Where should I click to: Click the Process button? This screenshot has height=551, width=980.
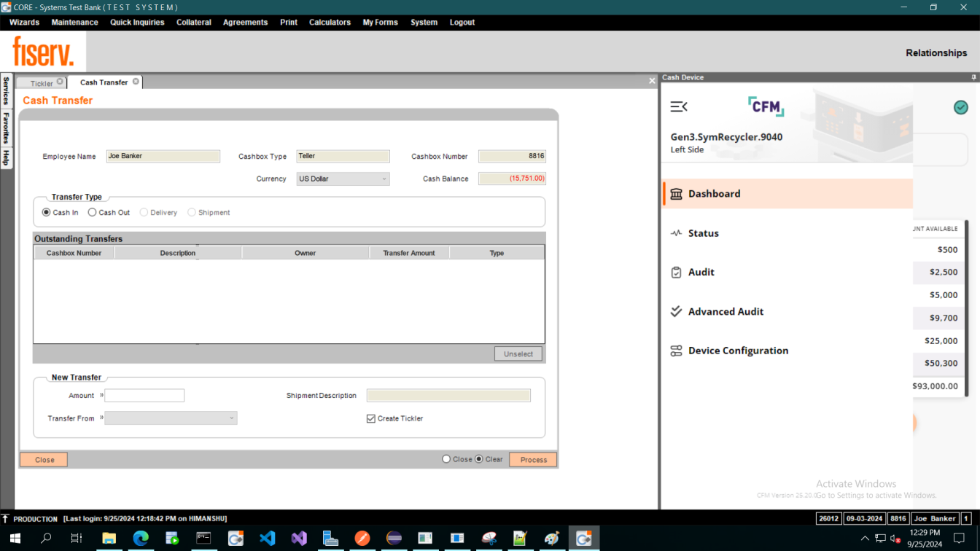point(533,460)
